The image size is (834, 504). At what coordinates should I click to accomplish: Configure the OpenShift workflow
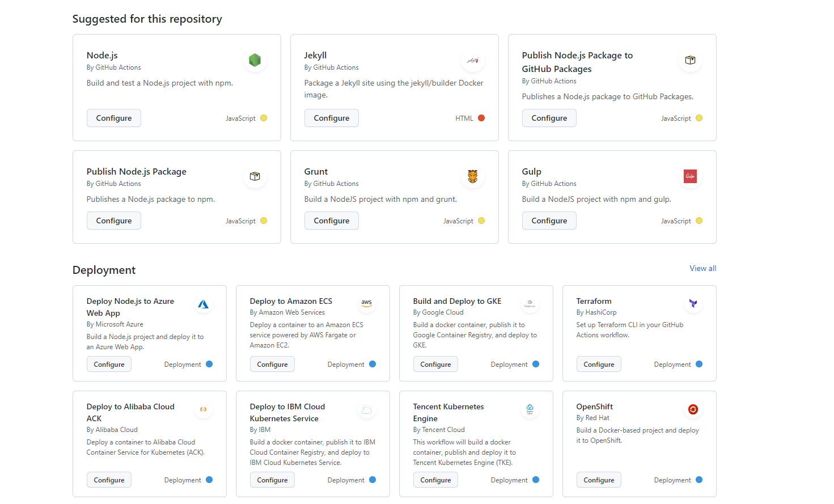(x=599, y=480)
